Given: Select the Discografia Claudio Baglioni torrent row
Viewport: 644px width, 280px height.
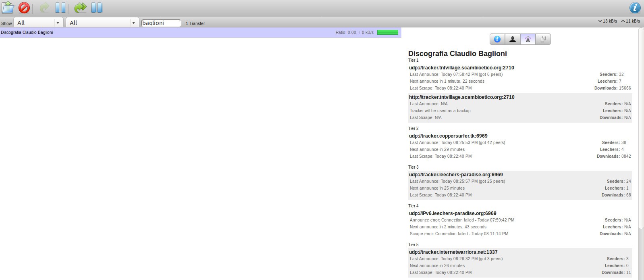Looking at the screenshot, I should (200, 32).
